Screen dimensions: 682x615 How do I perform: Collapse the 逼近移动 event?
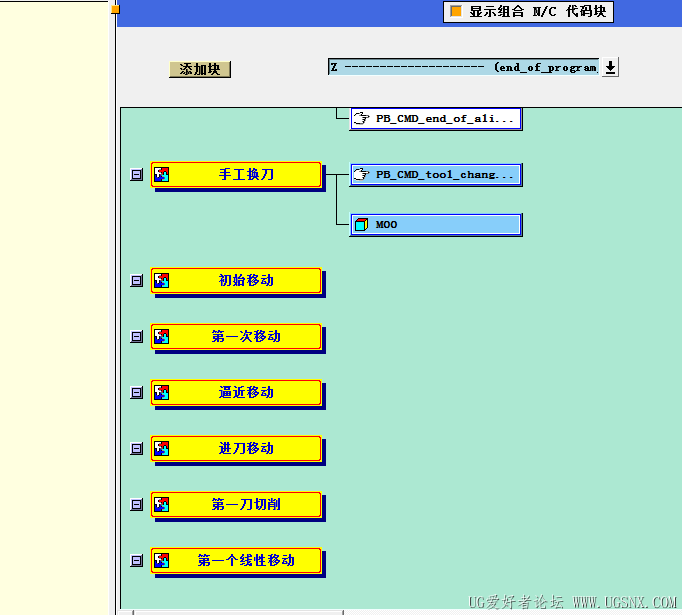coord(137,393)
